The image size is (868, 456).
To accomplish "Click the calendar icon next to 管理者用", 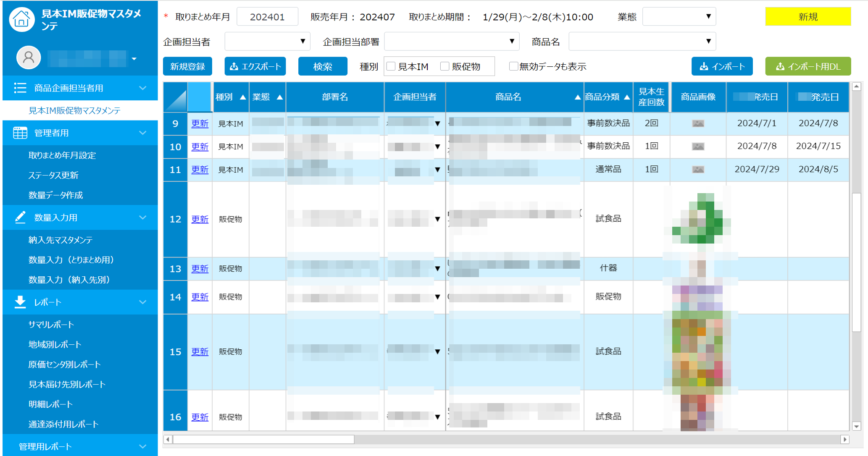I will [19, 133].
